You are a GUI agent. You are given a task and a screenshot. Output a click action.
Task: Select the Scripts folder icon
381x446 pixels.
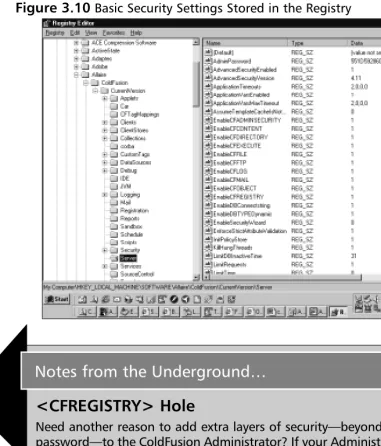[114, 242]
